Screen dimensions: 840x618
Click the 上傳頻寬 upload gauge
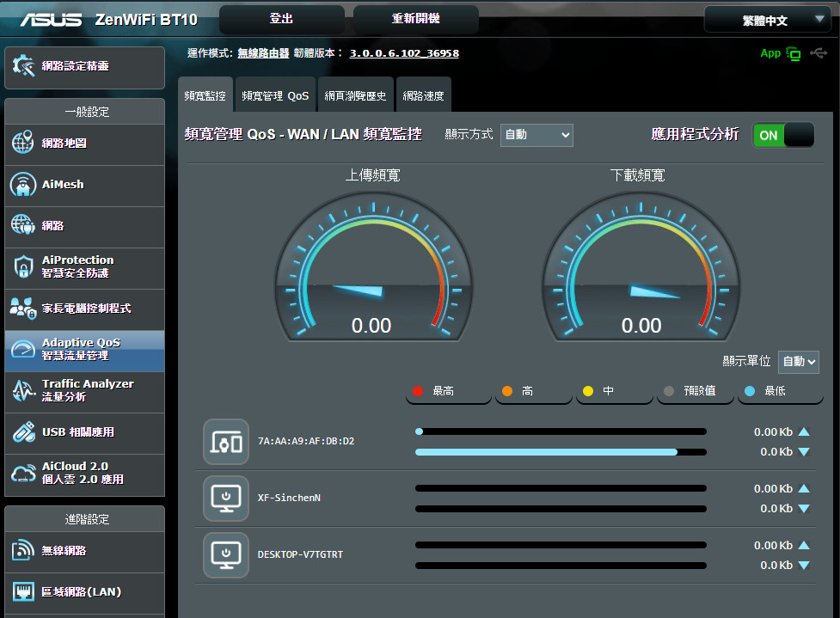coord(373,267)
